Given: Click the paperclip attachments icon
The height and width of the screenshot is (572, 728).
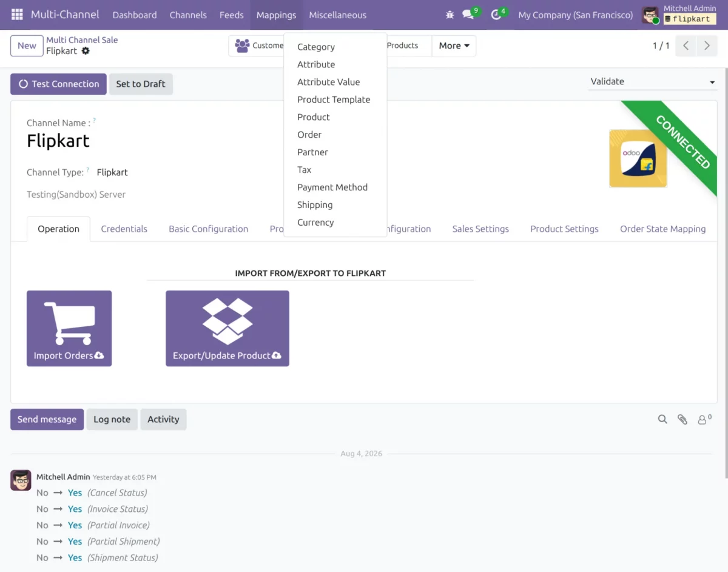Looking at the screenshot, I should pos(682,419).
